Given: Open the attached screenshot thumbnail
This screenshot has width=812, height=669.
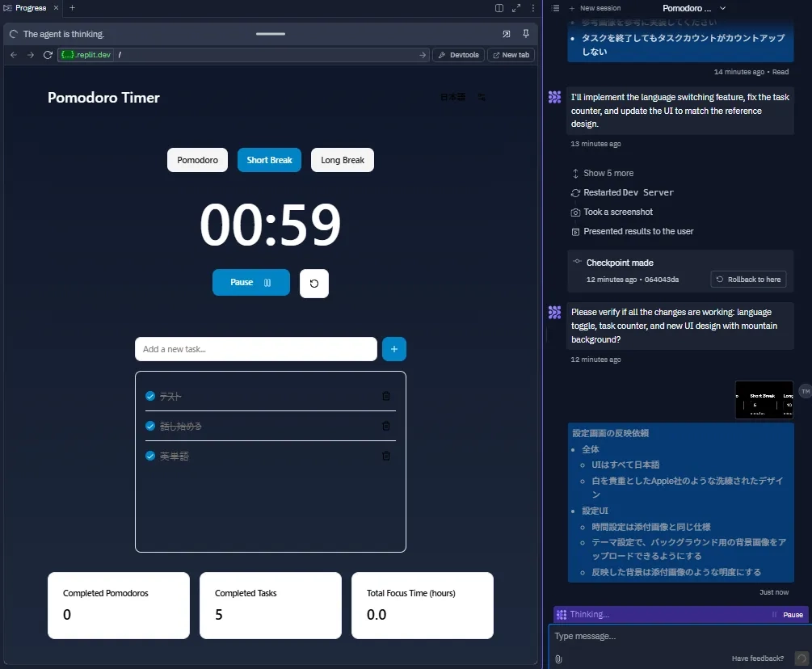Looking at the screenshot, I should click(x=764, y=399).
